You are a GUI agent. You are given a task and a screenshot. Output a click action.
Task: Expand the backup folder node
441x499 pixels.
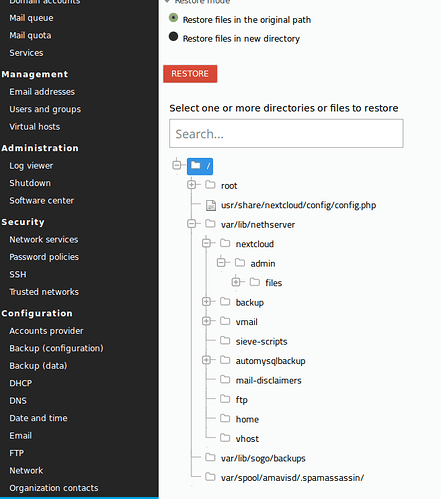pyautogui.click(x=206, y=302)
